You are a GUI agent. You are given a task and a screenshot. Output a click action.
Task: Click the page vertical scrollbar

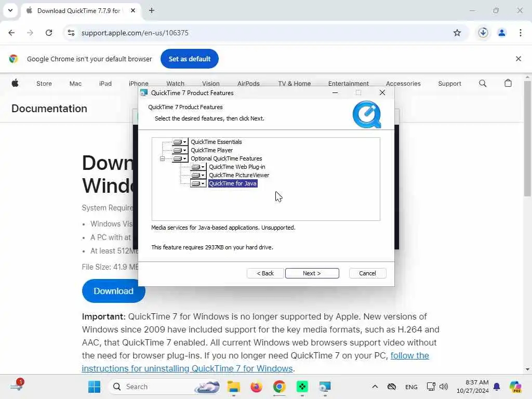(527, 138)
